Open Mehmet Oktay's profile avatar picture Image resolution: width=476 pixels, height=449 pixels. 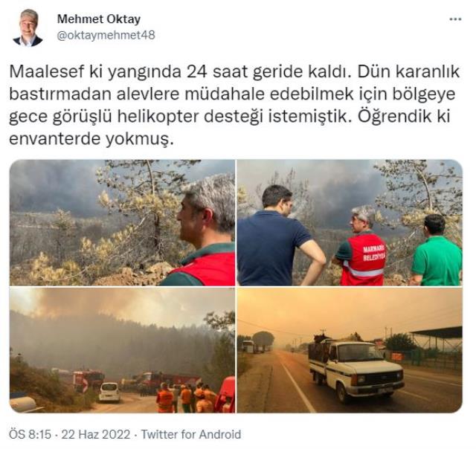(x=28, y=28)
